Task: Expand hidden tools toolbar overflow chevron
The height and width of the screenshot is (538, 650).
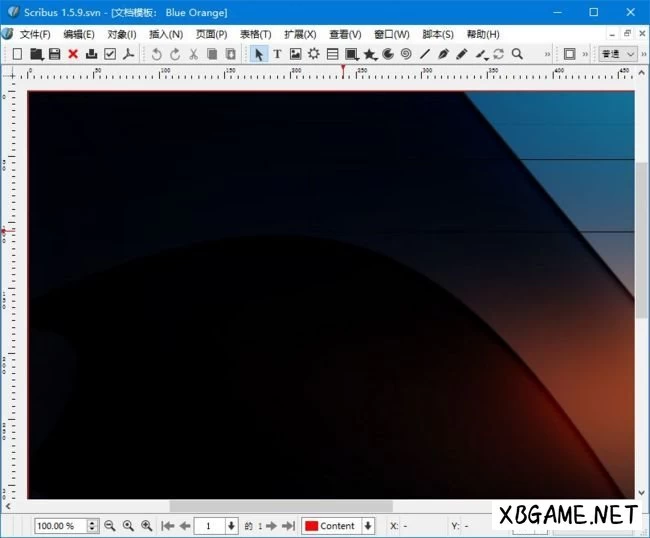Action: (547, 54)
